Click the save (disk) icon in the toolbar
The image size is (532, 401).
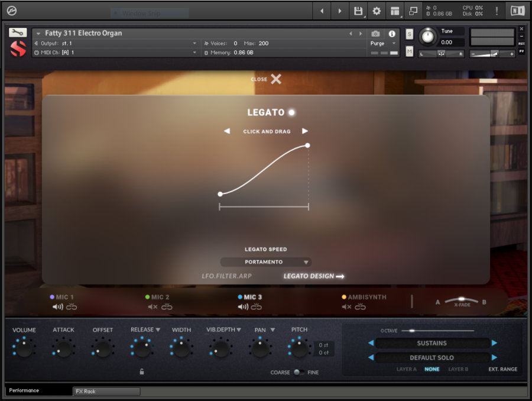(x=357, y=10)
